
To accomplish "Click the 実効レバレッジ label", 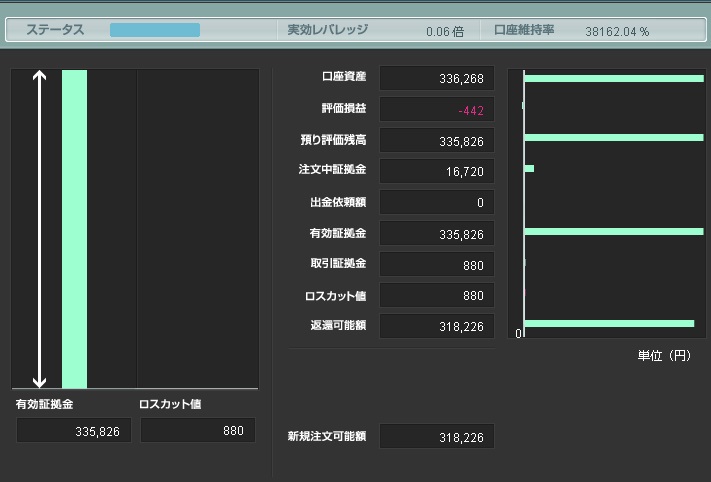I will 327,29.
